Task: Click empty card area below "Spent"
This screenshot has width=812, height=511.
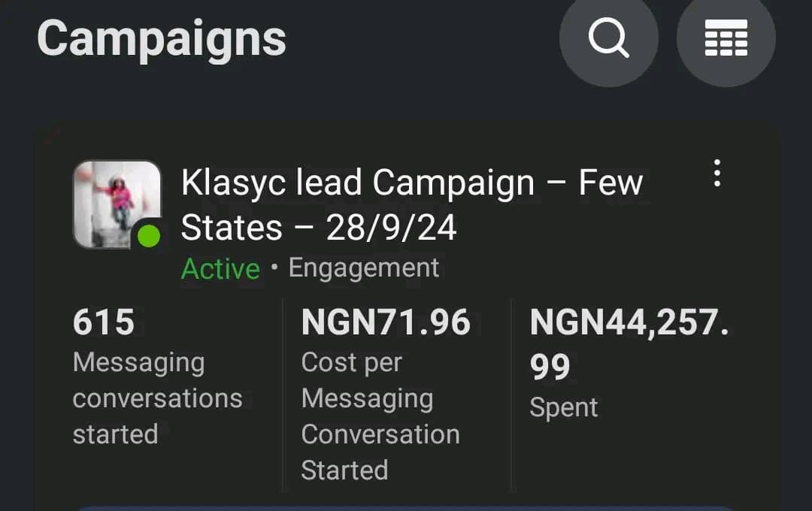Action: [639, 458]
